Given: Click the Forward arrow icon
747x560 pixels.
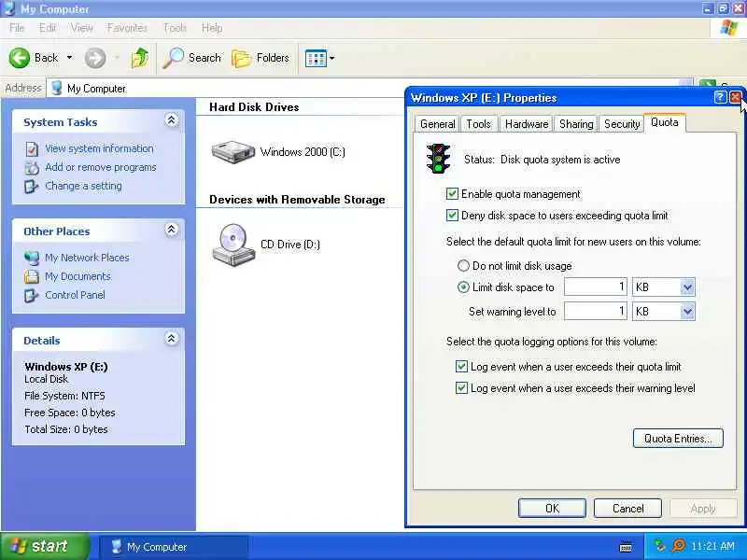Looking at the screenshot, I should click(x=95, y=58).
